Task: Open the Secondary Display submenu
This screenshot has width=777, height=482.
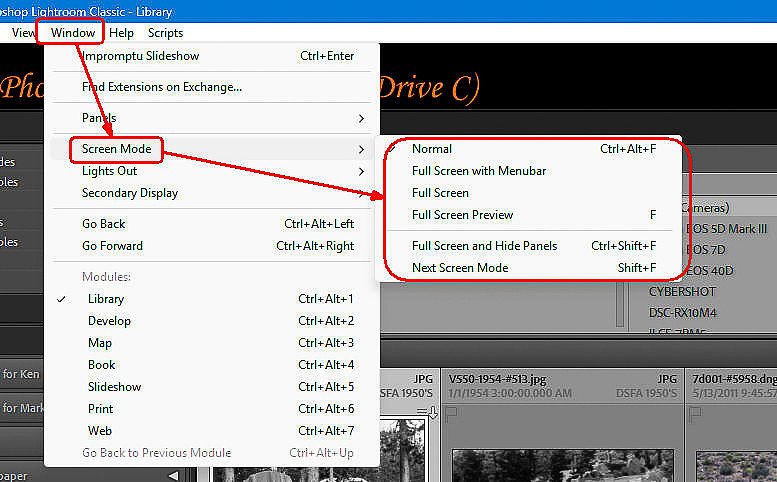Action: tap(212, 193)
